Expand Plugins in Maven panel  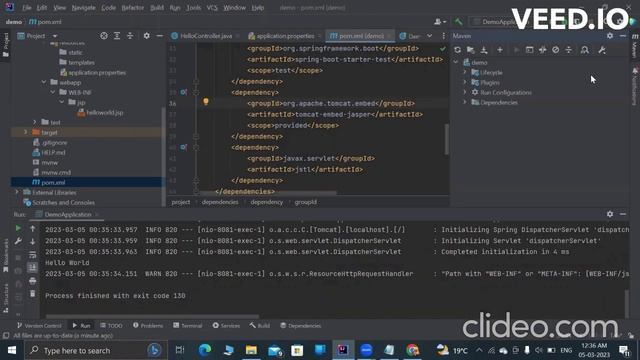pos(465,82)
